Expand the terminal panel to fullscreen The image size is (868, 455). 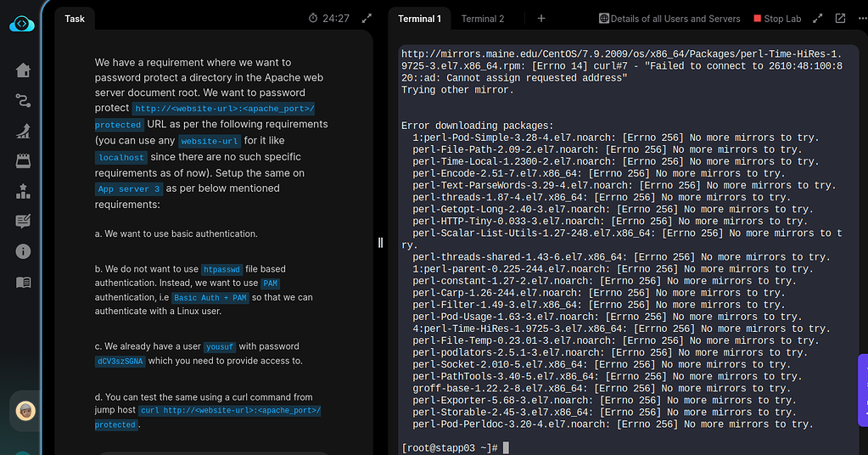point(818,18)
